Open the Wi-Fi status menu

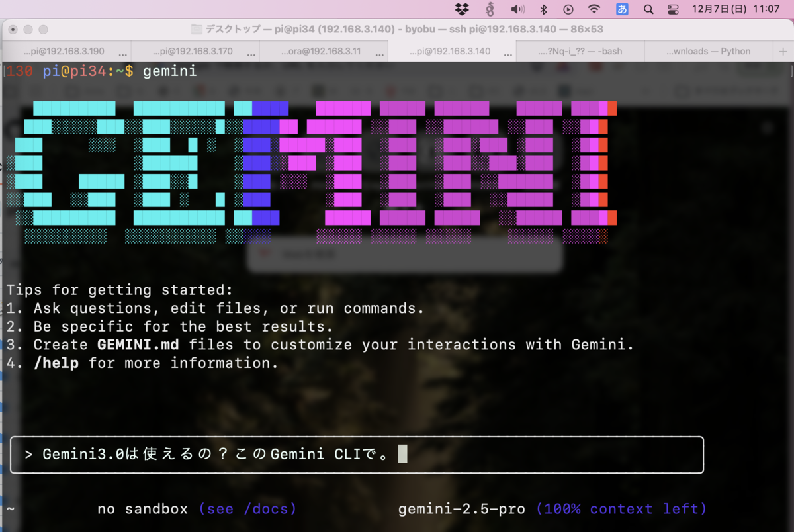[x=594, y=9]
